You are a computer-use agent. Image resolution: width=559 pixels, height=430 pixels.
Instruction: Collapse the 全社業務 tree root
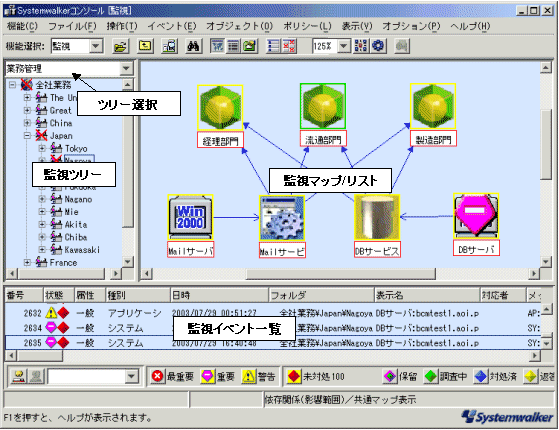pyautogui.click(x=12, y=85)
